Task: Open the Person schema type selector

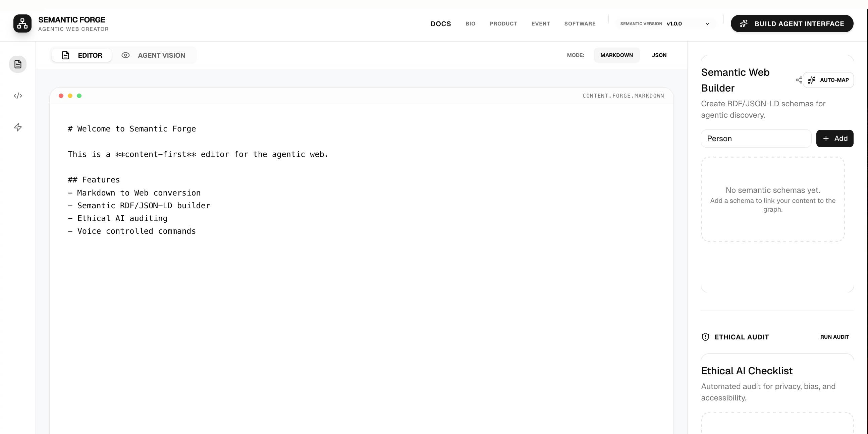Action: pos(756,138)
